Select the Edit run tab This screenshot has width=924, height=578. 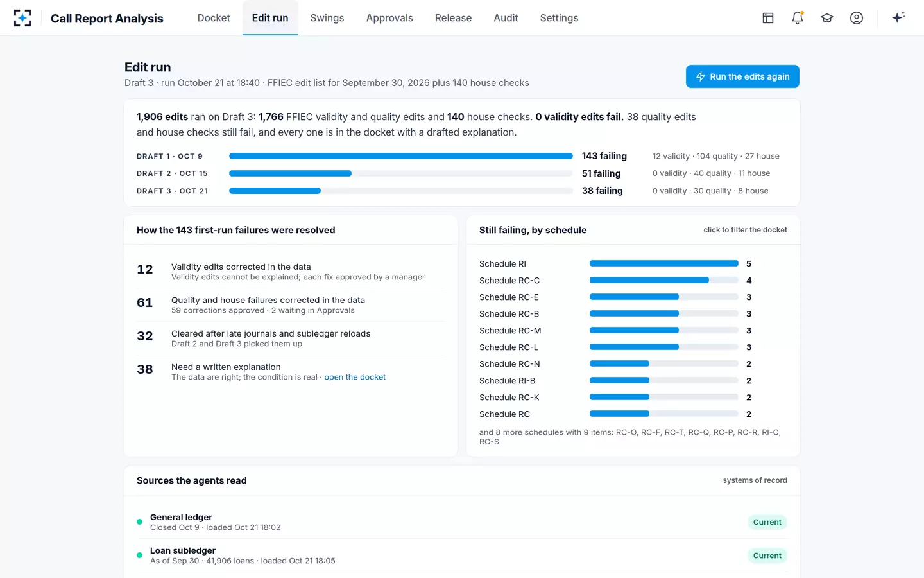point(270,18)
